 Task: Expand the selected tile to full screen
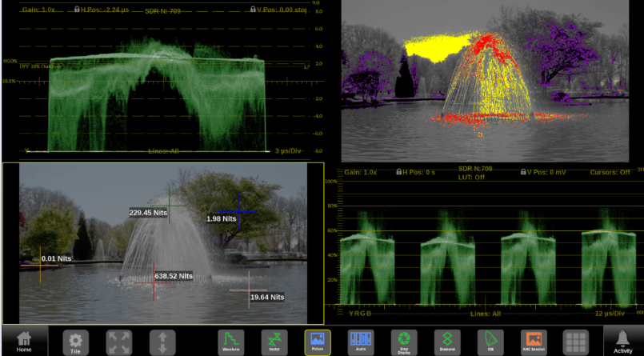pyautogui.click(x=119, y=341)
